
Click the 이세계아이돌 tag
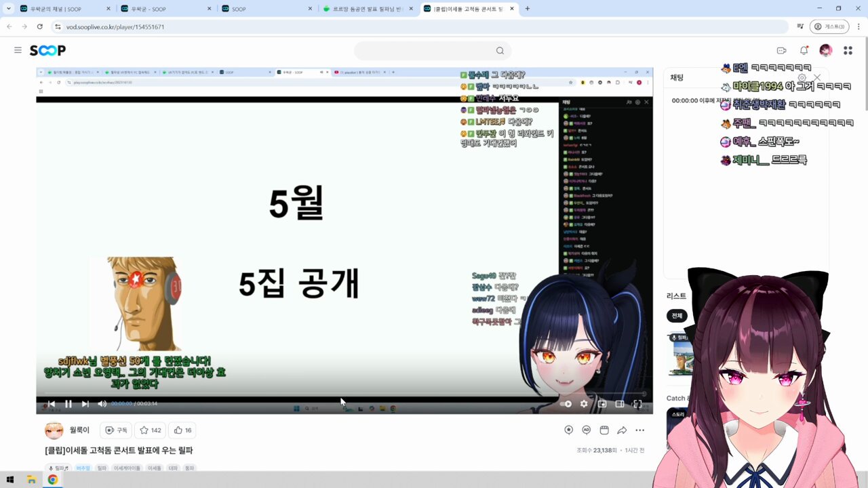click(x=127, y=468)
